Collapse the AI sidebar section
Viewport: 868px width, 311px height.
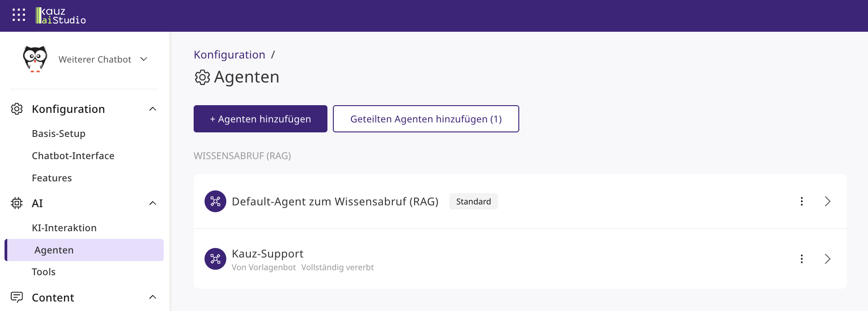pos(153,203)
